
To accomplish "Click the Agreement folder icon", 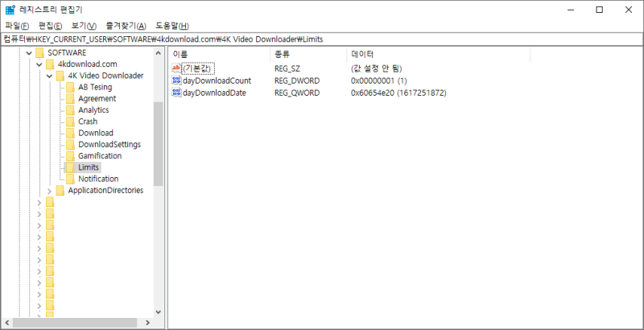I will 71,99.
